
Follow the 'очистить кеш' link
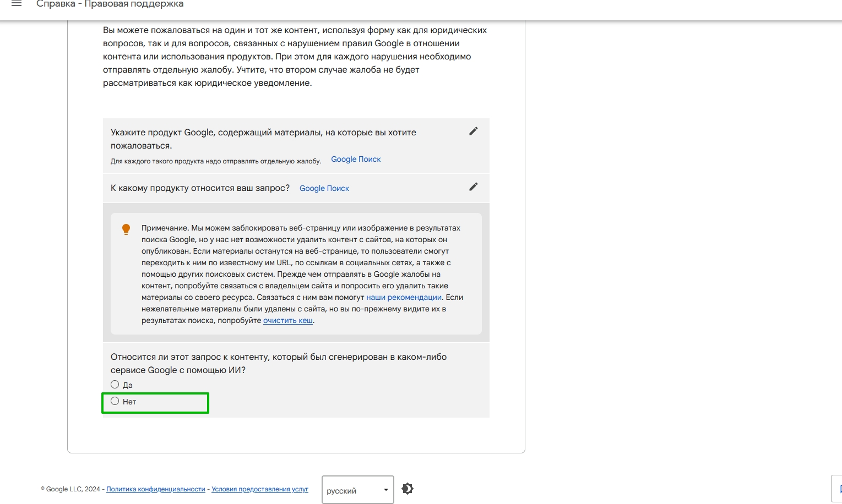click(x=287, y=320)
